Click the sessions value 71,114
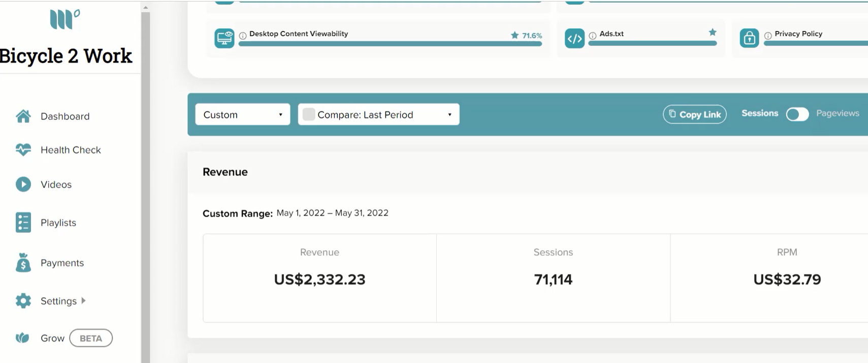The image size is (868, 363). point(553,280)
